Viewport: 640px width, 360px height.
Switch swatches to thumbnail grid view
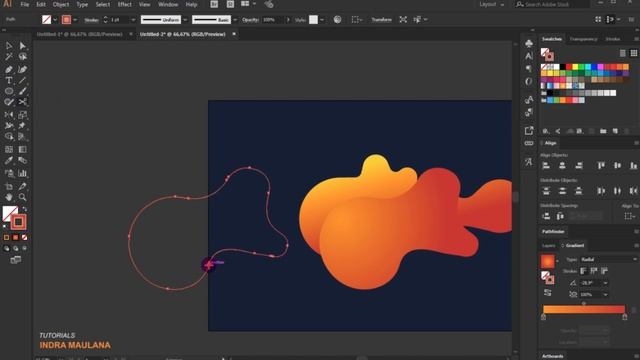[x=633, y=53]
